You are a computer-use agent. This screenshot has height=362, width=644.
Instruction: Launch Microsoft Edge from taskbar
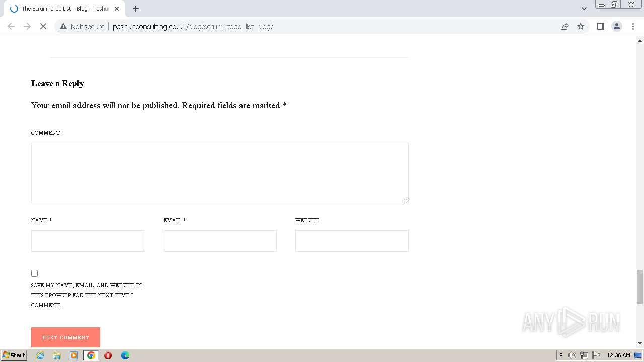(125, 355)
